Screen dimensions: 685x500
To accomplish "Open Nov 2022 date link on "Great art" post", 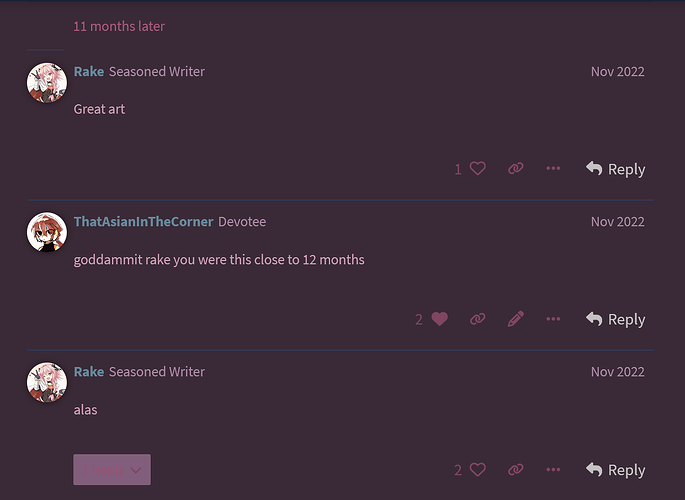I will coord(617,72).
